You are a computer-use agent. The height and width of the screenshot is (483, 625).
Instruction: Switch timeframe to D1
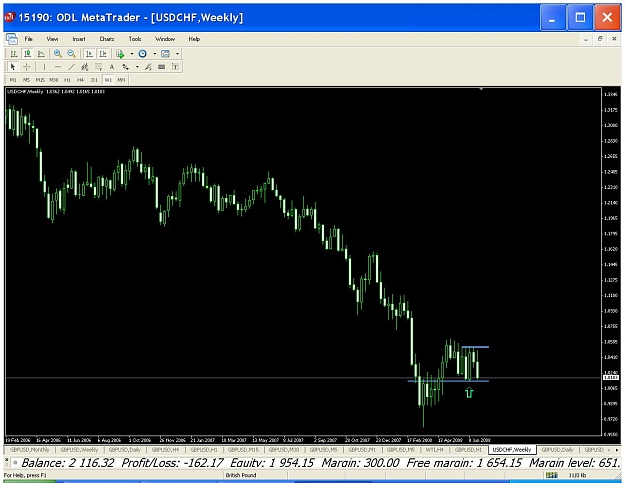pyautogui.click(x=94, y=80)
